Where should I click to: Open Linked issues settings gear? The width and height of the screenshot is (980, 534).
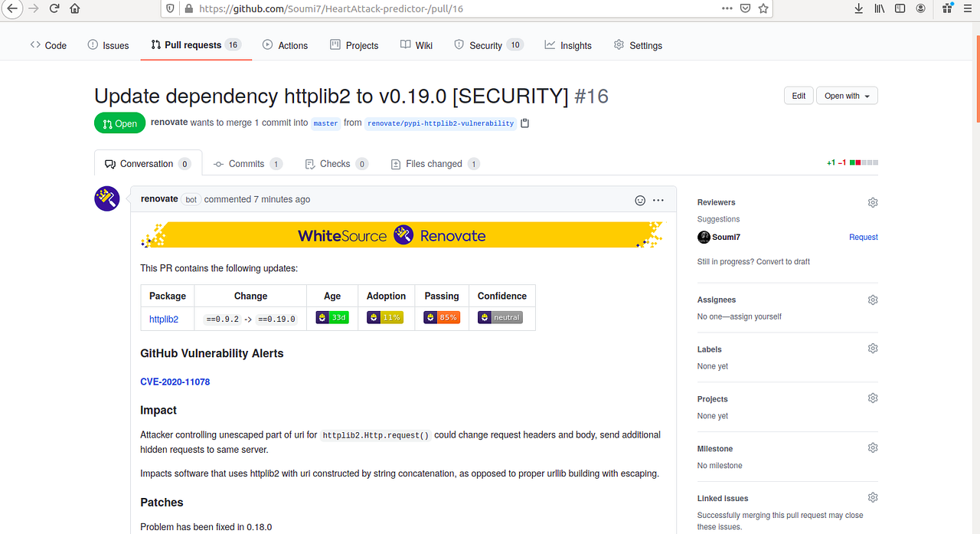pyautogui.click(x=872, y=496)
